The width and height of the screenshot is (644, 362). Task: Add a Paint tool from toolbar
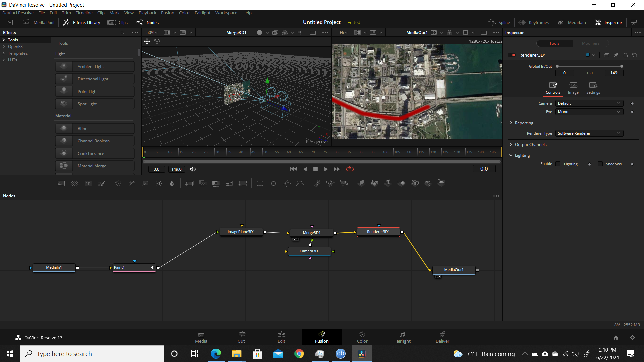[101, 183]
